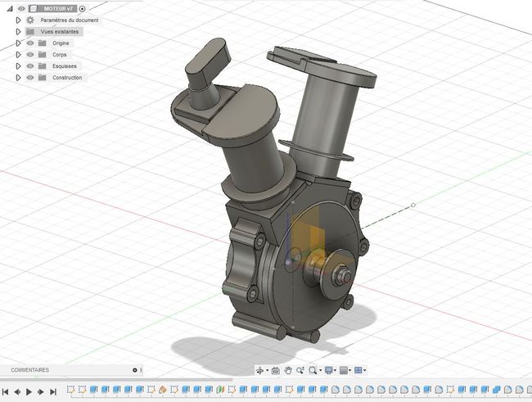Click the horizontal scrollbar above timeline
The image size is (532, 402).
pyautogui.click(x=116, y=379)
